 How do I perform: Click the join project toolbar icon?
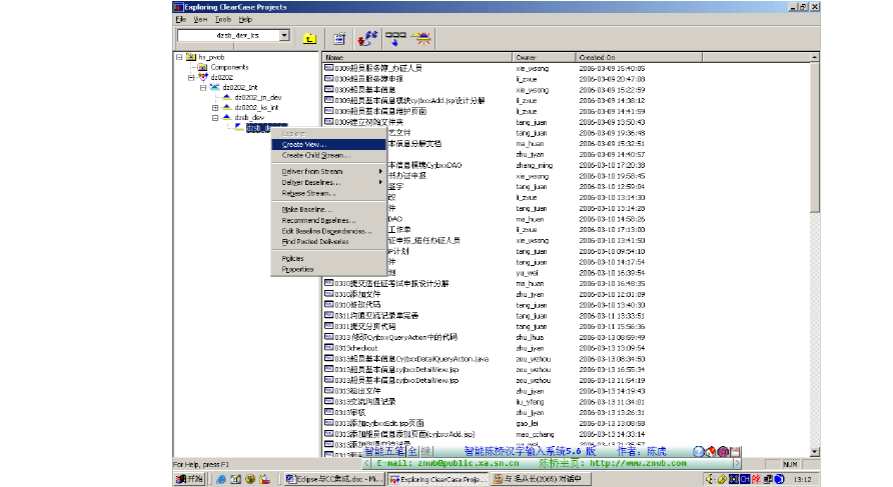[367, 38]
